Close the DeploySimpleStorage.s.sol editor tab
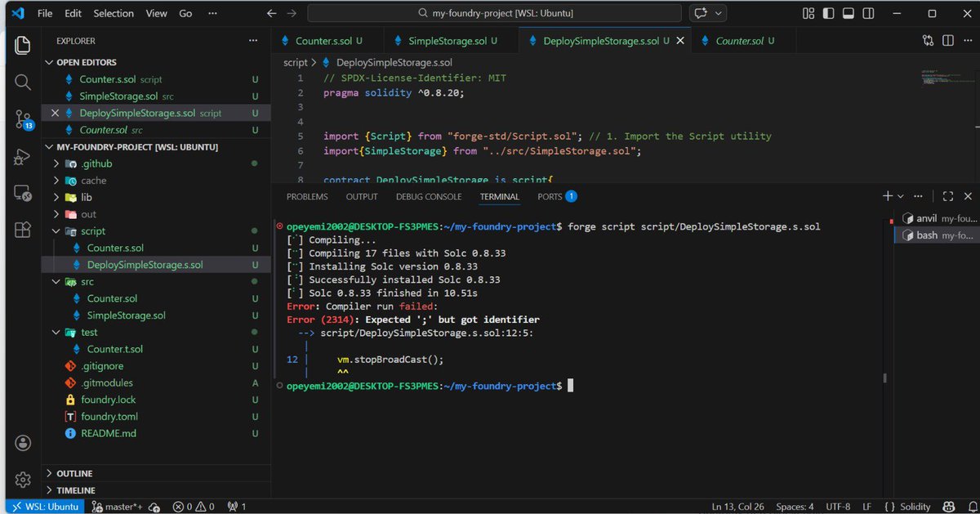The width and height of the screenshot is (980, 514). tap(680, 41)
